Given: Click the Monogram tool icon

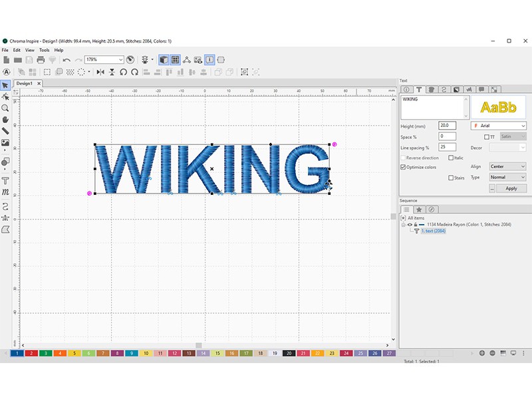Looking at the screenshot, I should (x=5, y=192).
